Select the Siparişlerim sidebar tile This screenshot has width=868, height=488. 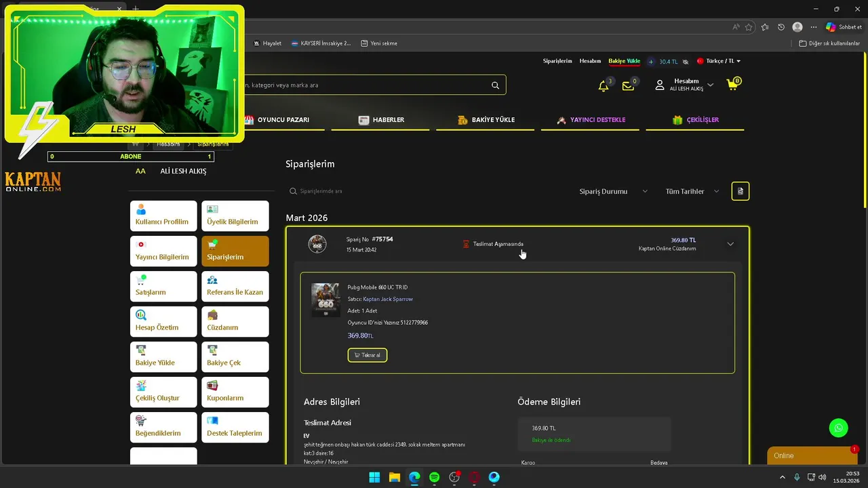tap(235, 251)
